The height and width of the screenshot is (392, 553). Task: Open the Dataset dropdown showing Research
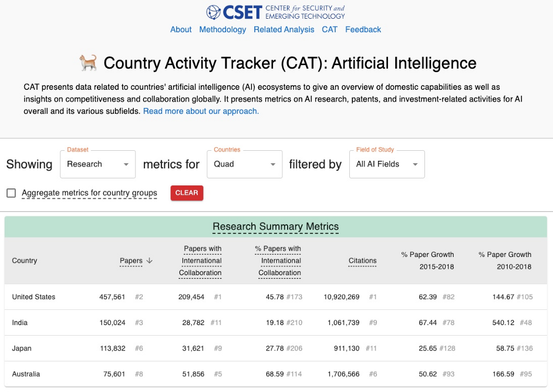97,164
